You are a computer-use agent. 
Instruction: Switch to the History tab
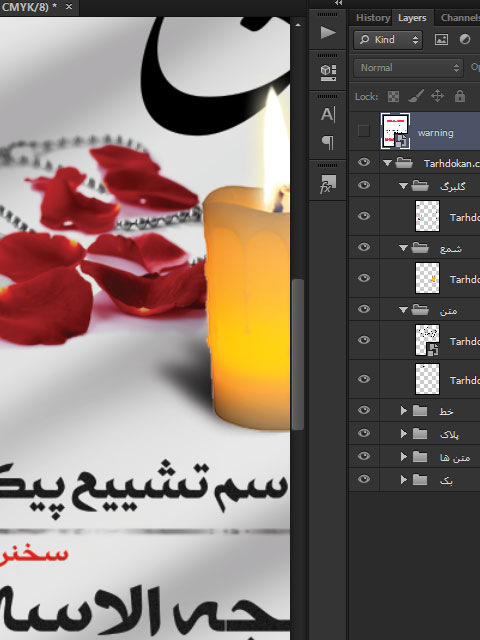(373, 18)
